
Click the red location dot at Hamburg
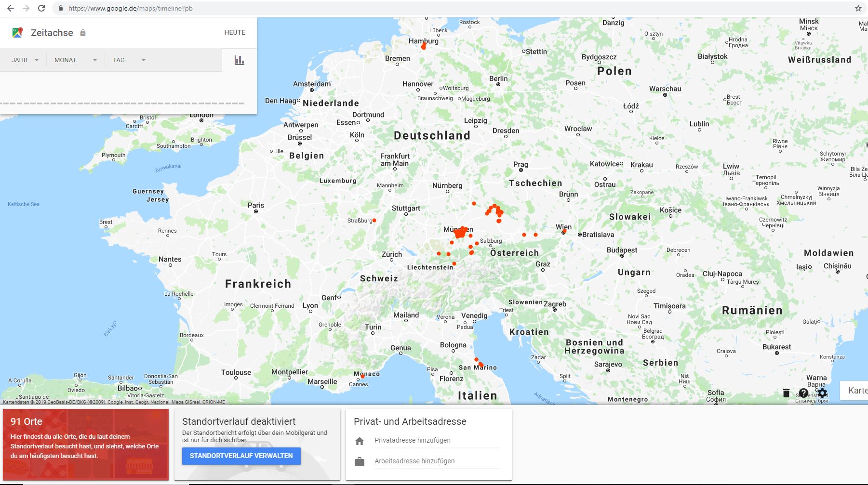click(x=424, y=46)
